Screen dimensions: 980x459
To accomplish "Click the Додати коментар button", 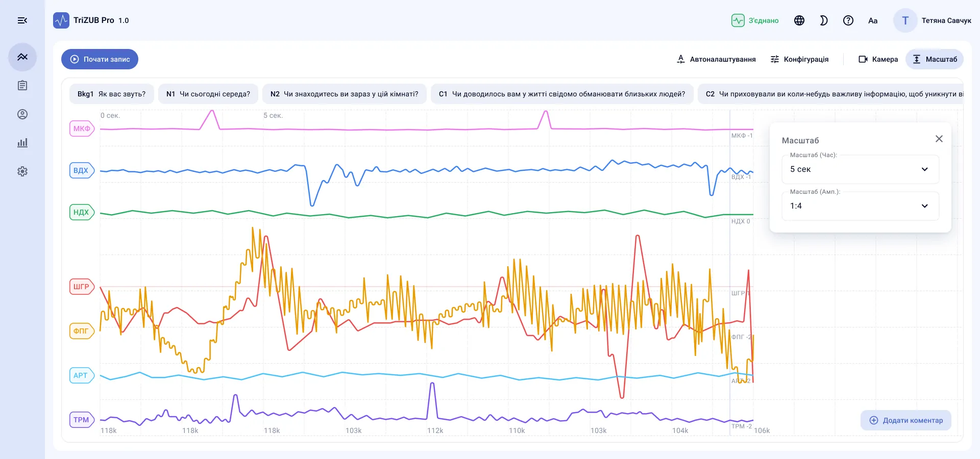I will [906, 420].
